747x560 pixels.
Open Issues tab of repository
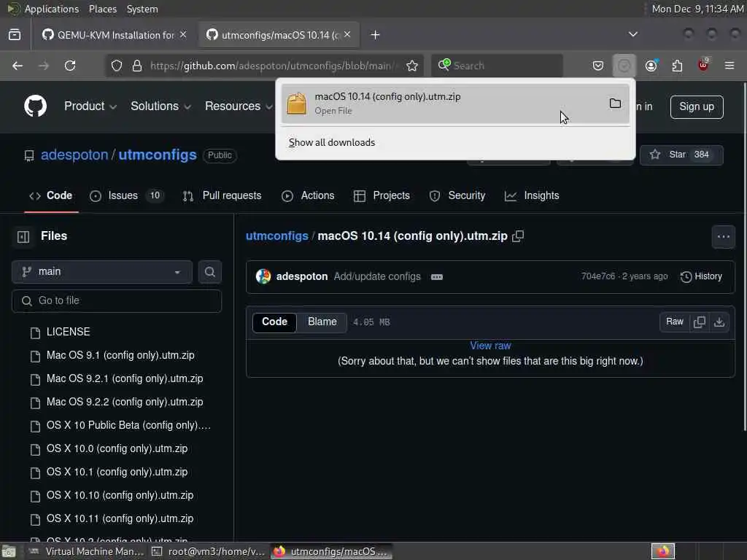coord(127,195)
